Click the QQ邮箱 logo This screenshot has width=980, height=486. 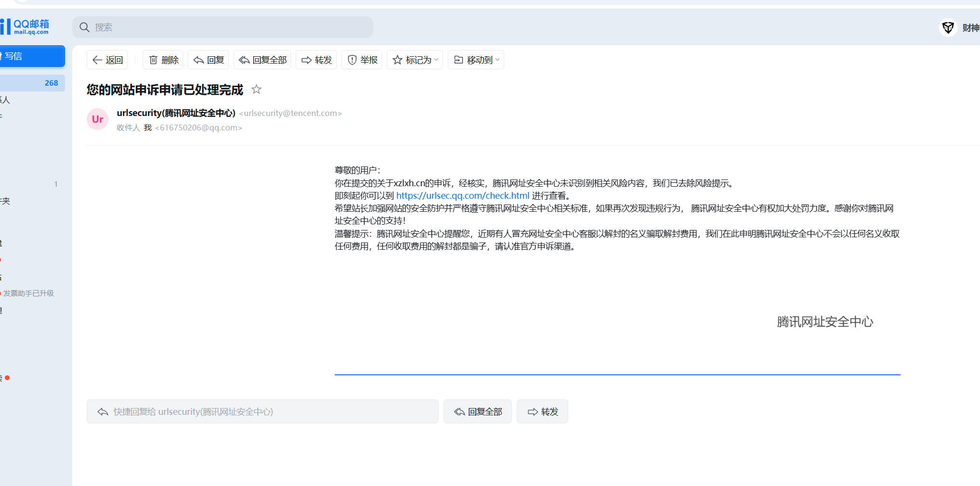click(25, 27)
